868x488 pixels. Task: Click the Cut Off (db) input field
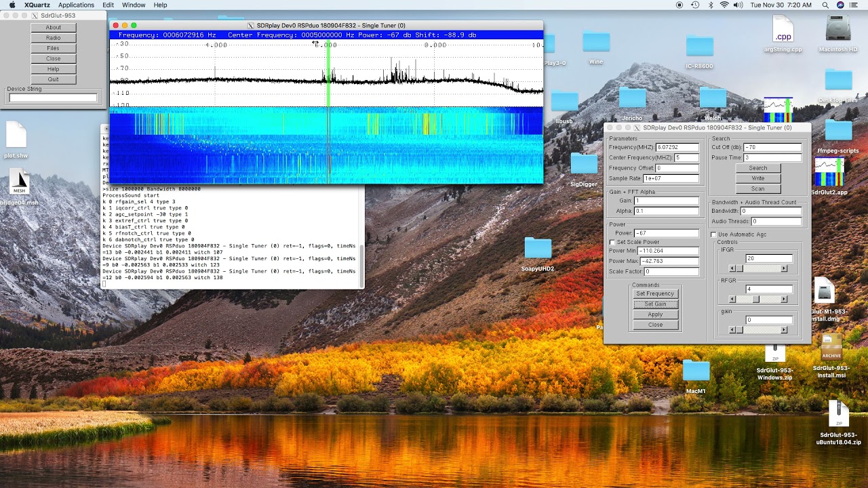[772, 147]
